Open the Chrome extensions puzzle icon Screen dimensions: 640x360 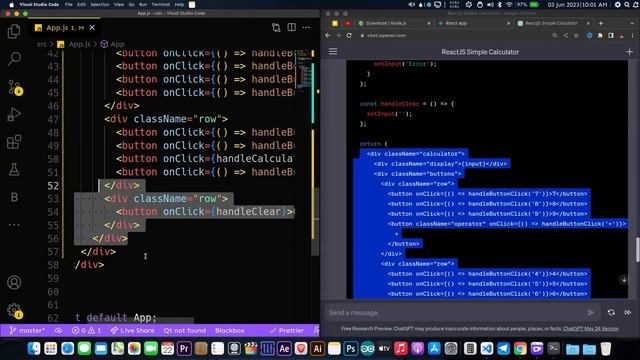(600, 36)
